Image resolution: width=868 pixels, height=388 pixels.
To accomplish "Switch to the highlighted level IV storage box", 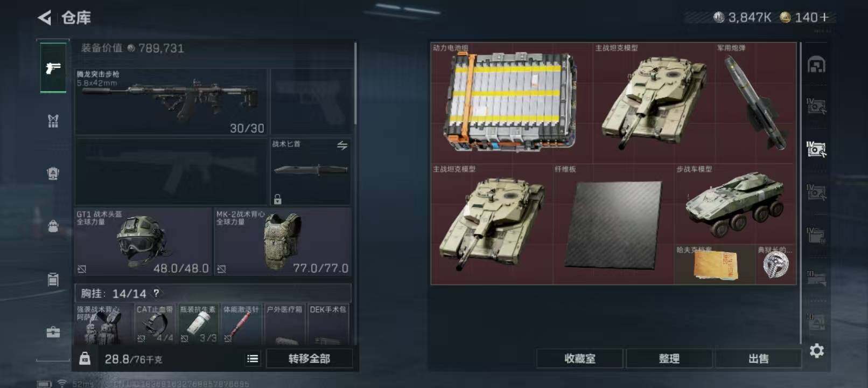I will [x=816, y=149].
